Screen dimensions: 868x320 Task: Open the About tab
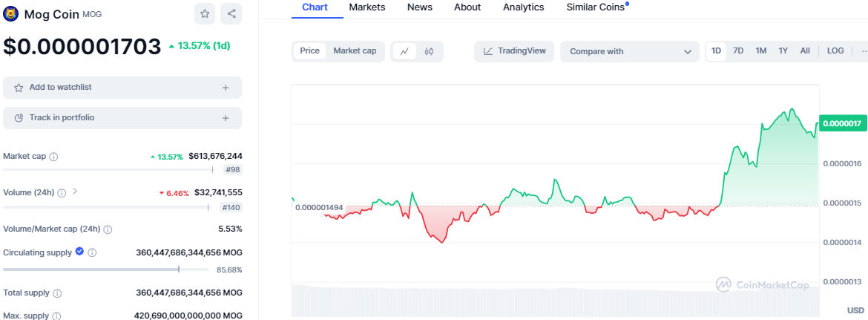point(467,7)
